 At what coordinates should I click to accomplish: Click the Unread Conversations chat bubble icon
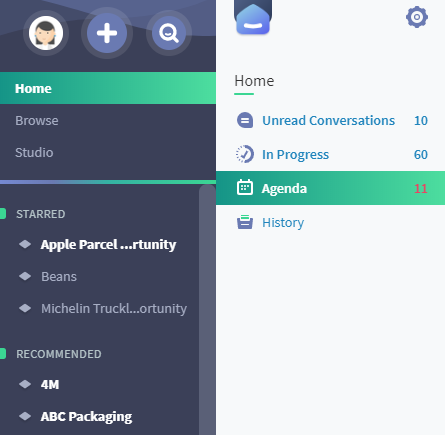pyautogui.click(x=245, y=120)
